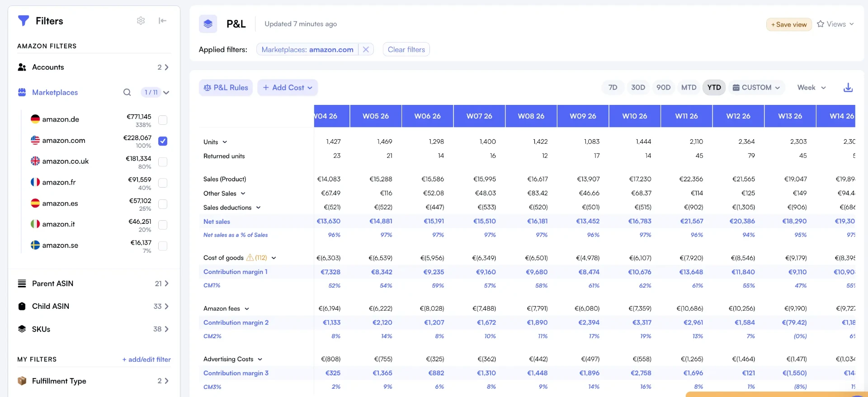
Task: Click the Save view button
Action: click(789, 24)
